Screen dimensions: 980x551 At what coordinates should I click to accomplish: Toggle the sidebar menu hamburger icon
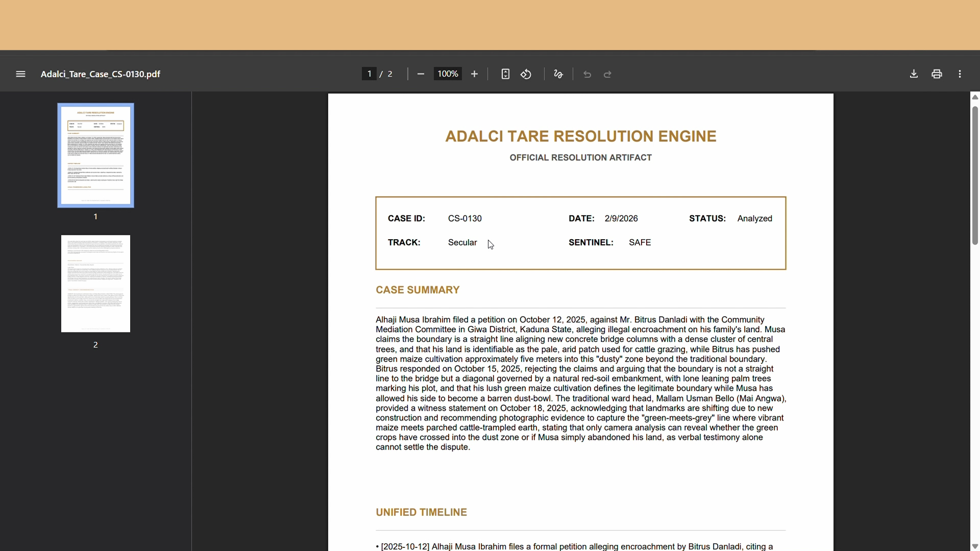[x=20, y=74]
